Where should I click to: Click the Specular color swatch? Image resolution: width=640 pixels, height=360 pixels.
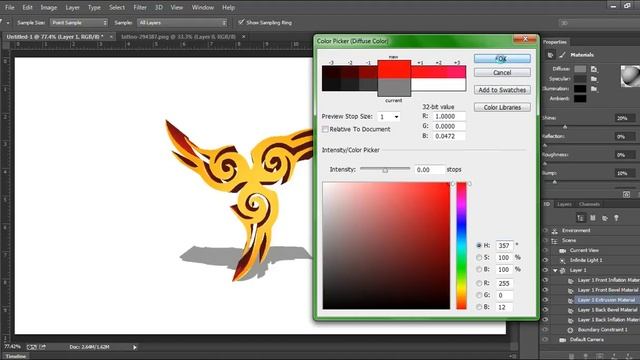point(580,79)
